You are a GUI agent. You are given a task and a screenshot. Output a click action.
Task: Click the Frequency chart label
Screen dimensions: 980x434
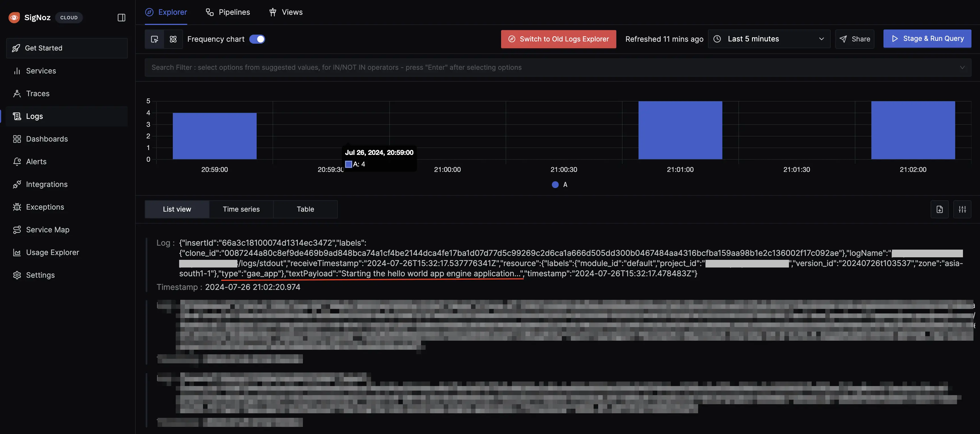[x=216, y=39]
